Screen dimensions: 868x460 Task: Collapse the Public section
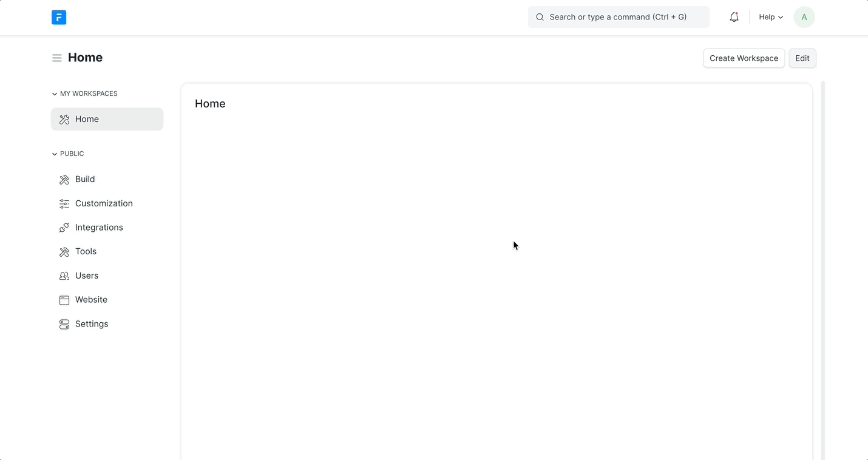[x=68, y=154]
